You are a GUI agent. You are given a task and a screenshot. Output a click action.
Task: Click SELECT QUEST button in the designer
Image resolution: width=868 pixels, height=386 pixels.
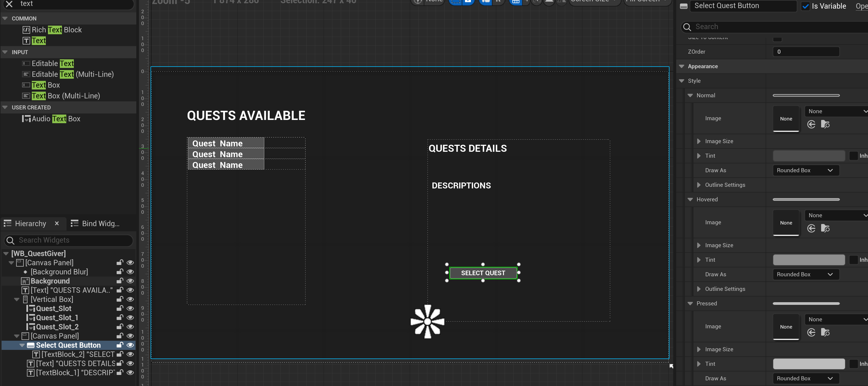click(483, 273)
